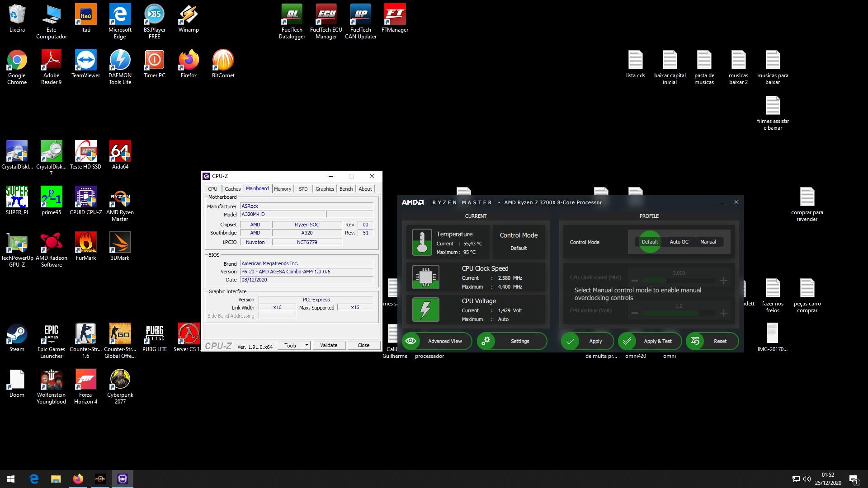Screen dimensions: 868x488
Task: Click CPU-Z icon in taskbar
Action: tap(122, 479)
